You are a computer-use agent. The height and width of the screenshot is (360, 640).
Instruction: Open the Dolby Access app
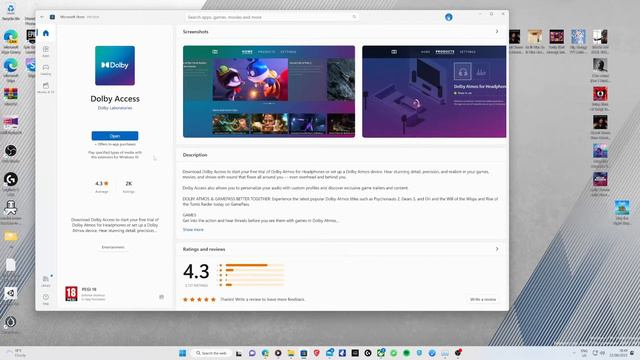click(x=115, y=136)
